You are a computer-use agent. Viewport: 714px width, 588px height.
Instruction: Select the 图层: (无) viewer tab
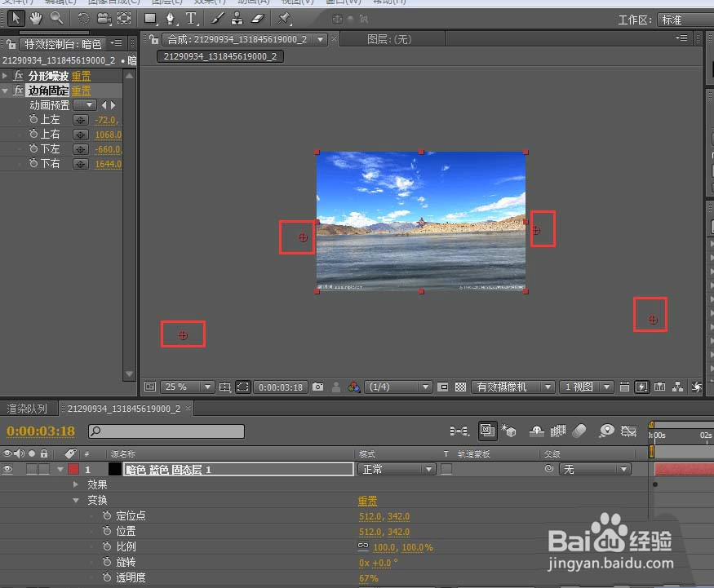point(390,40)
